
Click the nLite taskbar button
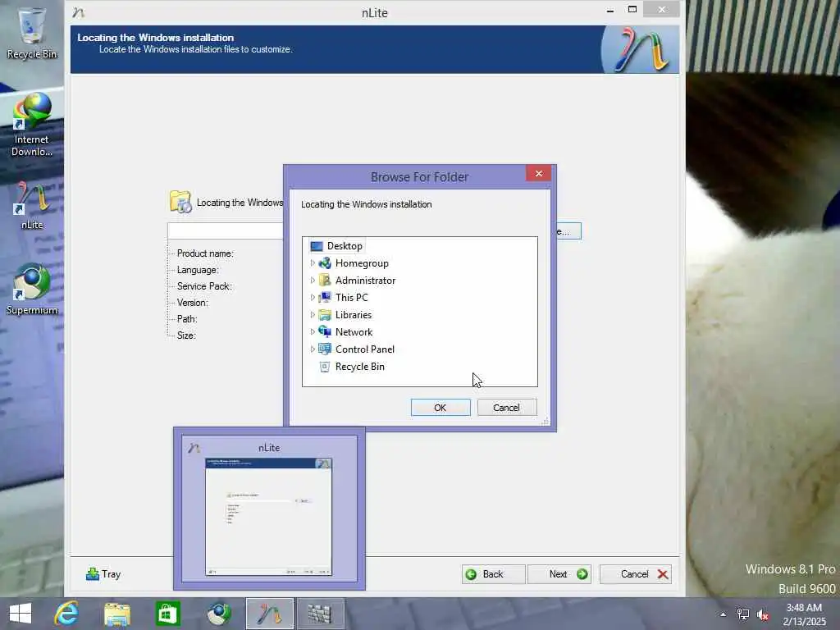(x=269, y=614)
